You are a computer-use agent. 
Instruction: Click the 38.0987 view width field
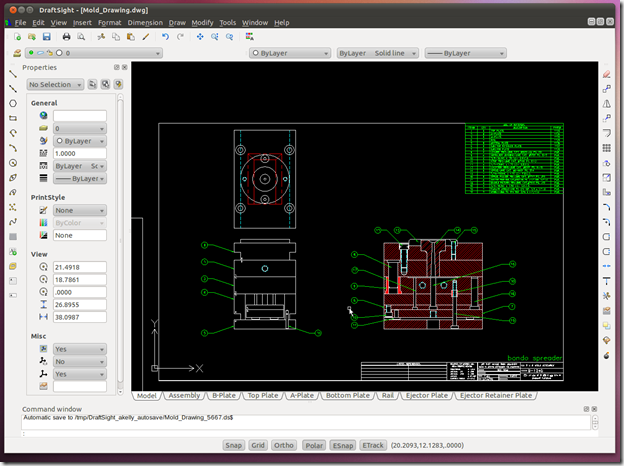pos(80,317)
